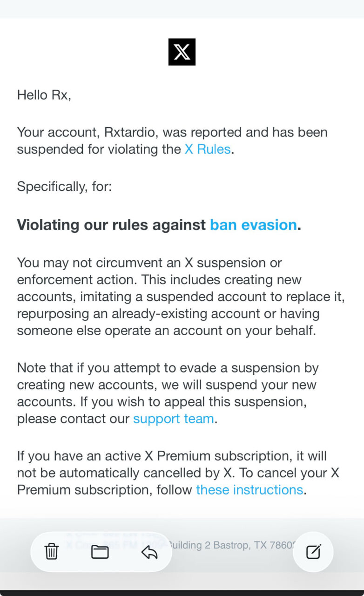The width and height of the screenshot is (364, 596).
Task: Move email using the folder icon
Action: pos(100,552)
